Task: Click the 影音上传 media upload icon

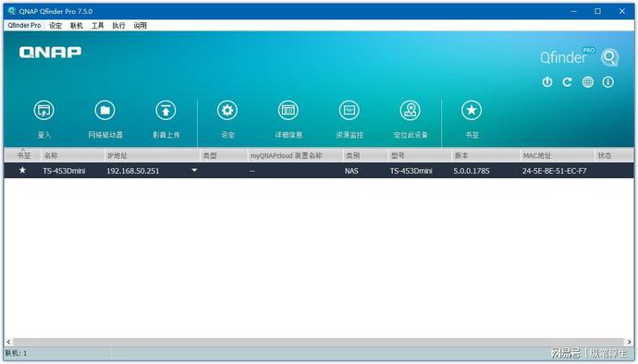Action: [166, 110]
